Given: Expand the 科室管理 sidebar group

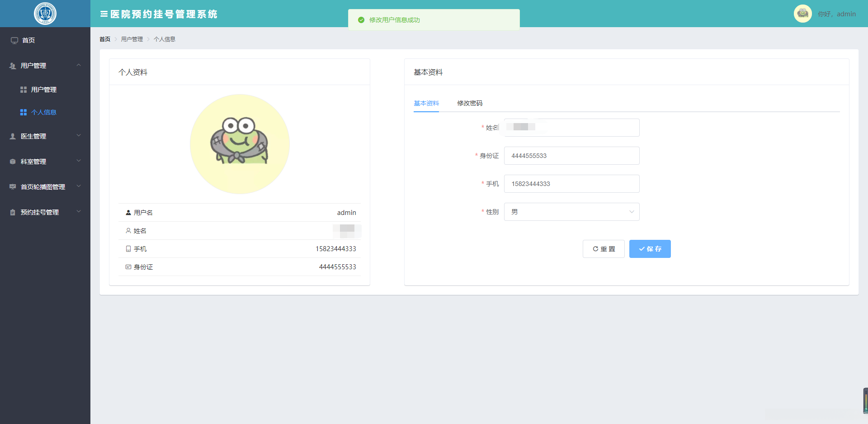Looking at the screenshot, I should [x=79, y=161].
